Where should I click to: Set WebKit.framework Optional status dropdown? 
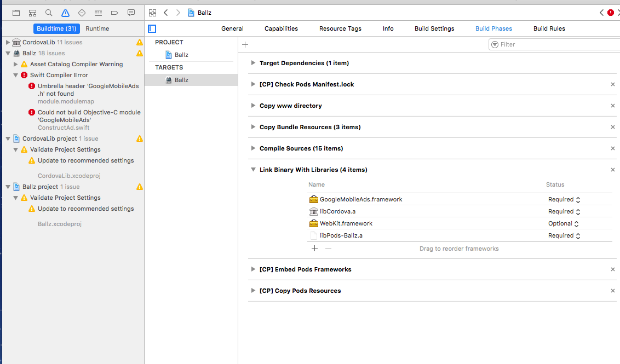[563, 223]
